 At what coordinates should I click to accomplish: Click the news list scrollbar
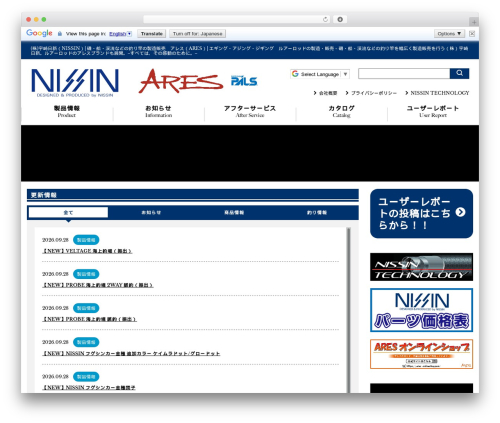349,310
